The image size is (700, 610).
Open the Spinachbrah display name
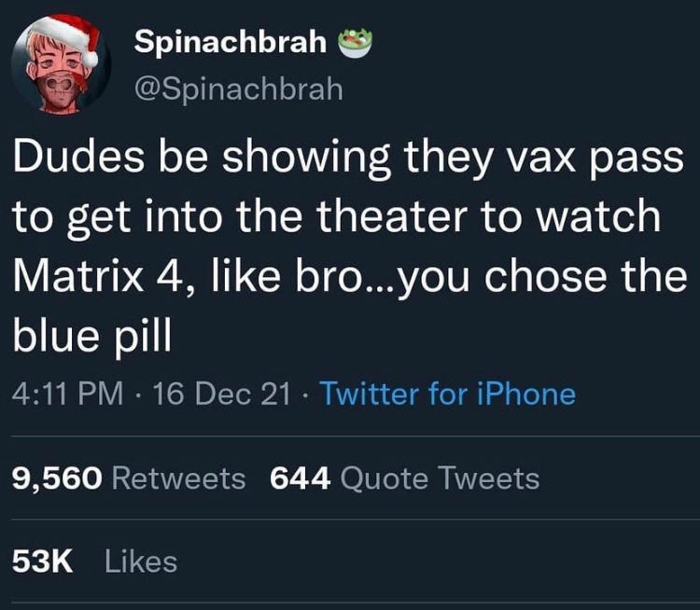click(231, 41)
